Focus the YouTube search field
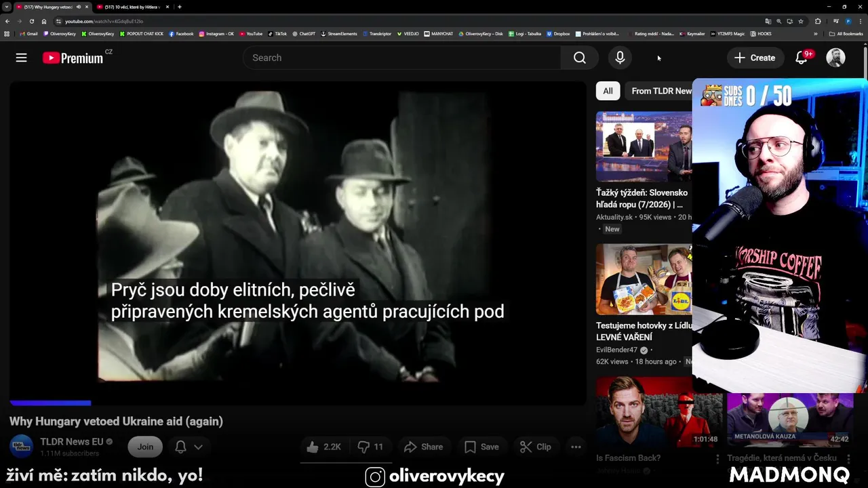This screenshot has width=868, height=488. click(402, 58)
